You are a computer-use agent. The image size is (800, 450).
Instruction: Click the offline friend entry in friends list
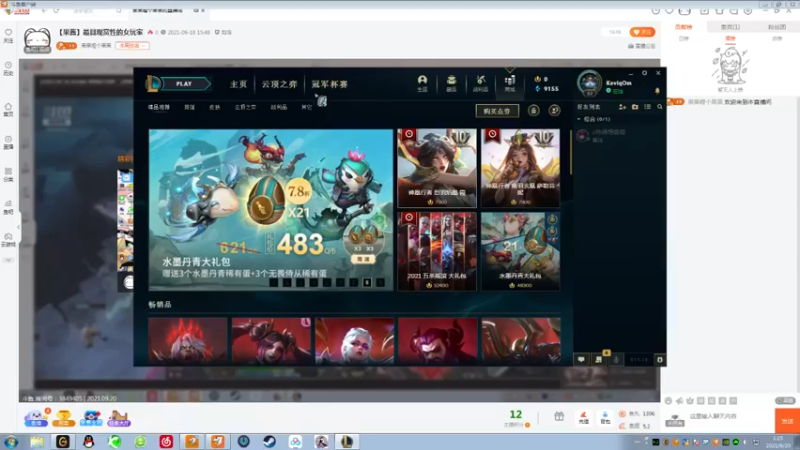point(617,135)
